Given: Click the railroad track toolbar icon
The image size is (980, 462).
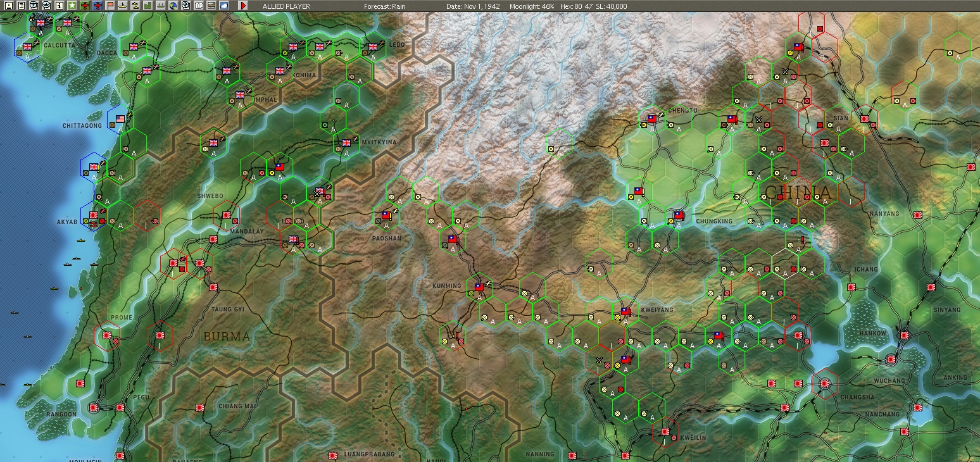Looking at the screenshot, I should [211, 6].
